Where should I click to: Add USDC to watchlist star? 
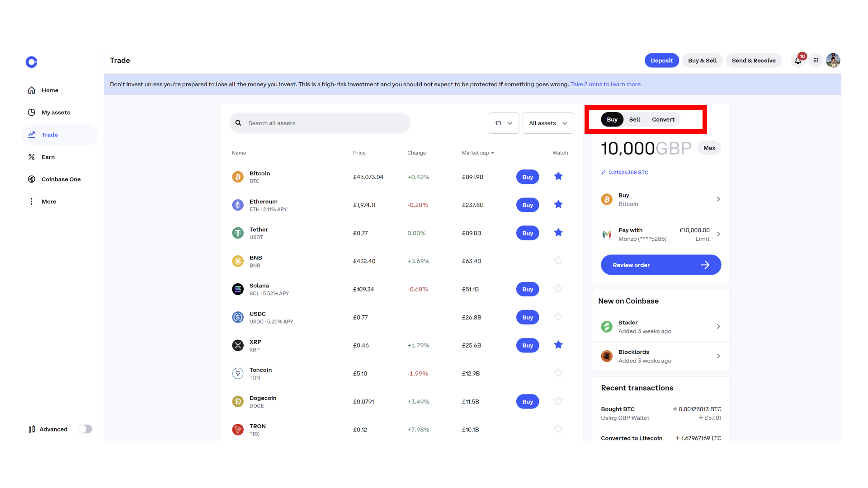(558, 317)
